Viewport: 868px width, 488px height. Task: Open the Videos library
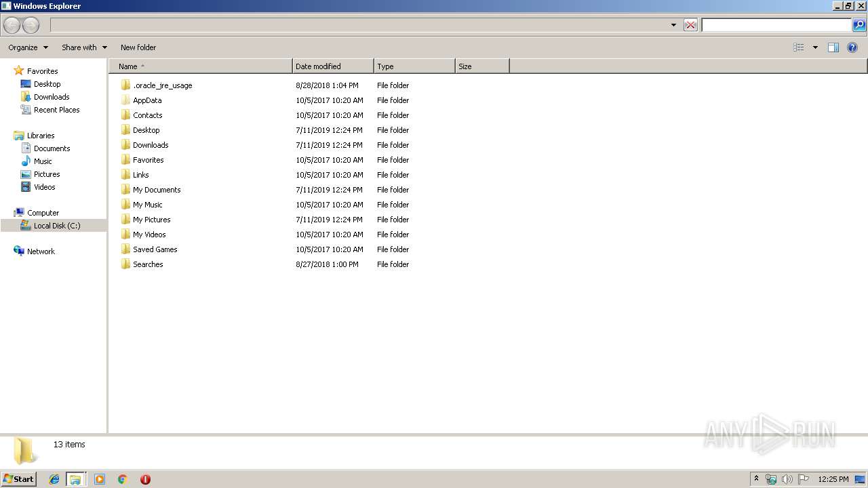click(38, 187)
